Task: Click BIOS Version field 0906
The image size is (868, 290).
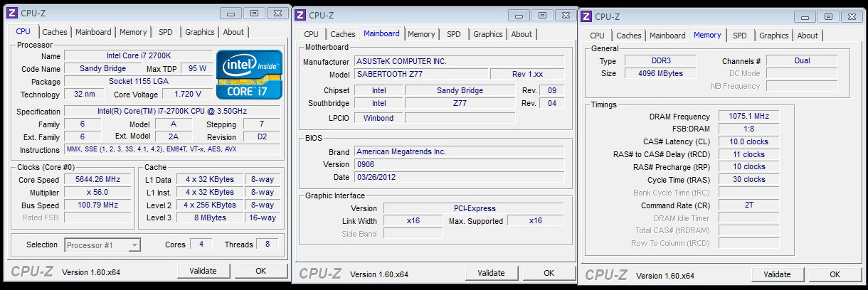Action: [x=459, y=164]
